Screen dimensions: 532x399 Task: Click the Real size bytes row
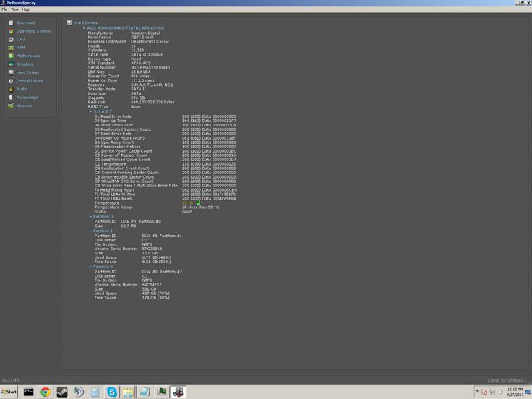point(132,102)
